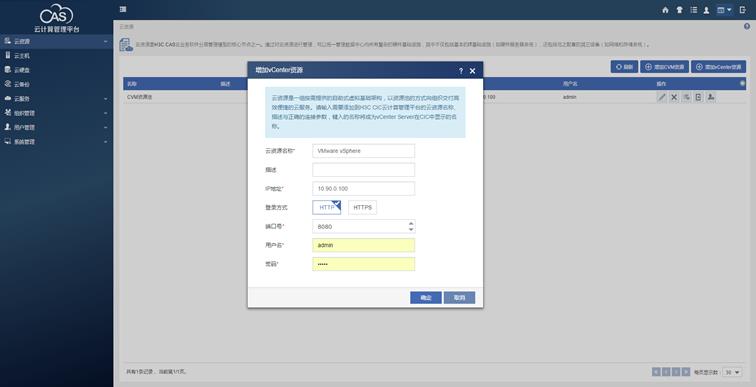Open the task list icon in top bar
Viewport: 756px width, 387px height.
(693, 10)
